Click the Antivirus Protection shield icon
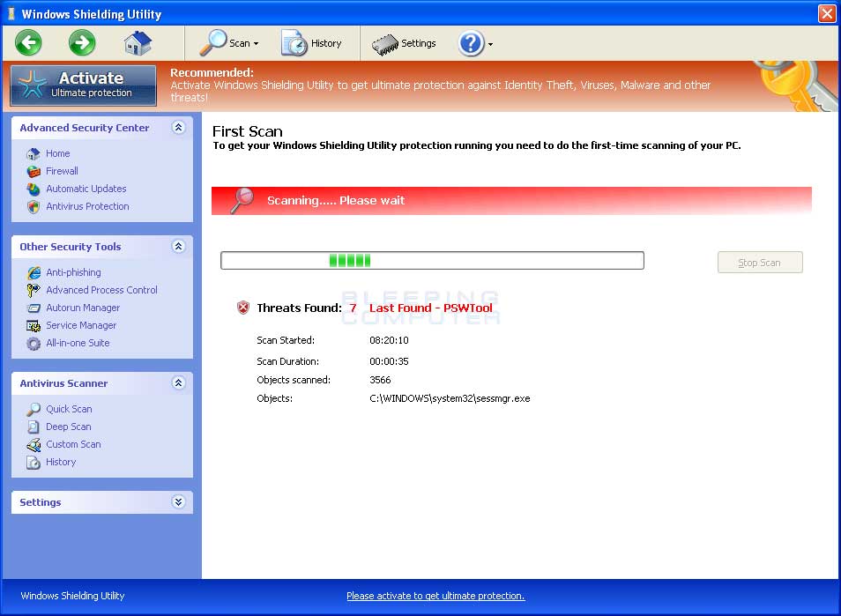This screenshot has width=841, height=616. click(x=33, y=207)
